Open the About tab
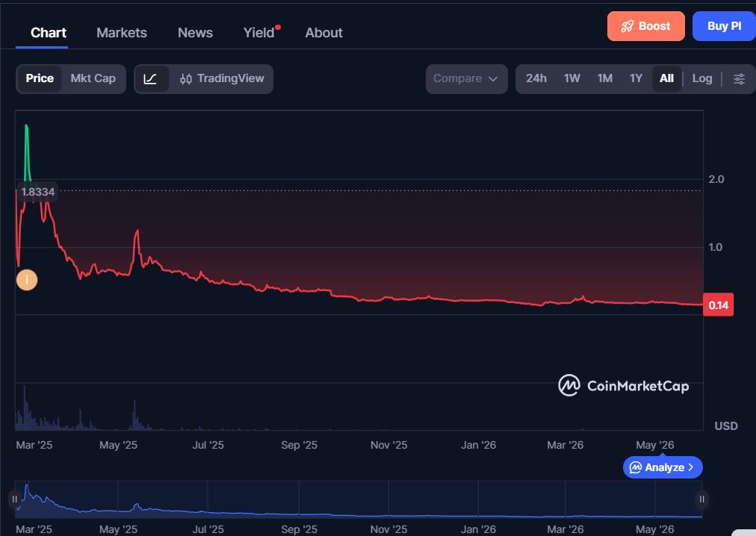Screen dimensions: 756x536 tap(323, 33)
